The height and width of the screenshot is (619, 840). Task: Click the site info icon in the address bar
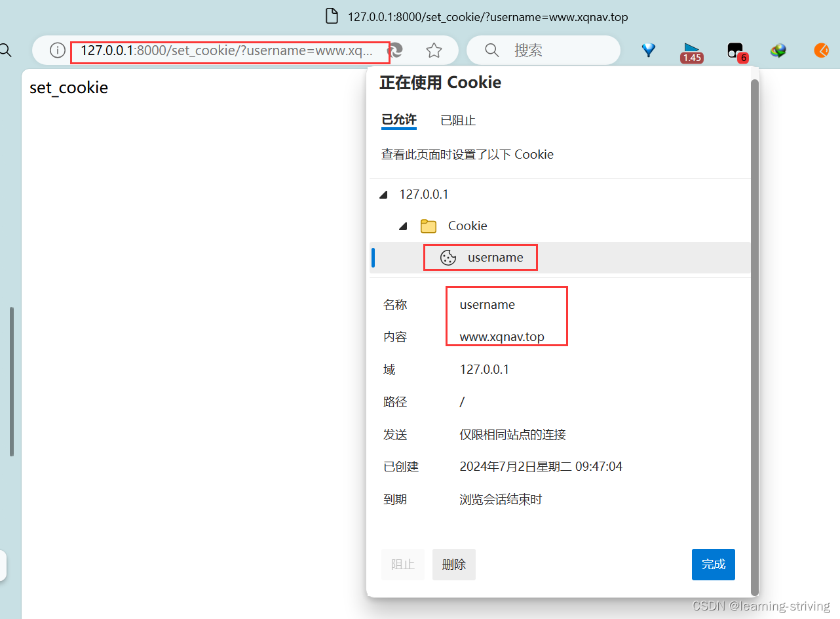pos(57,50)
